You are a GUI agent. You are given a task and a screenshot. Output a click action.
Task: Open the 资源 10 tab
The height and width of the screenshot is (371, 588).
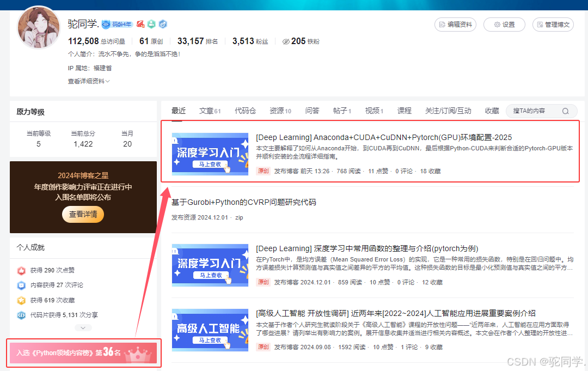pos(280,111)
